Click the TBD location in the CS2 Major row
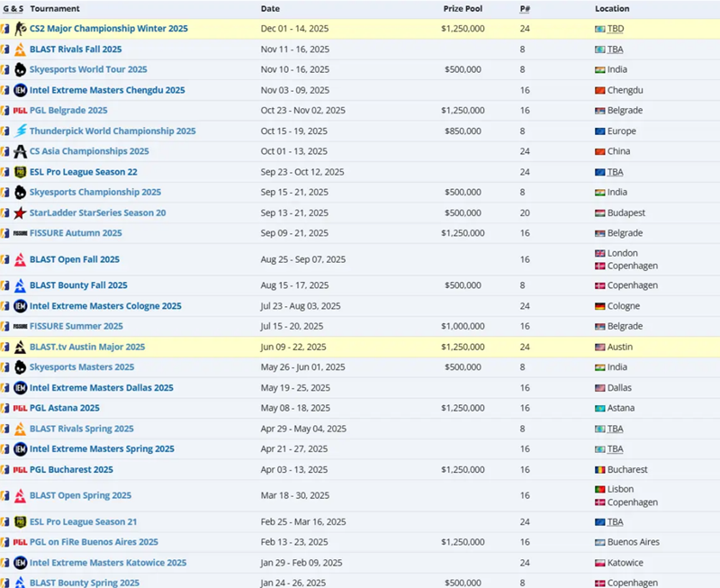This screenshot has width=720, height=588. tap(615, 29)
